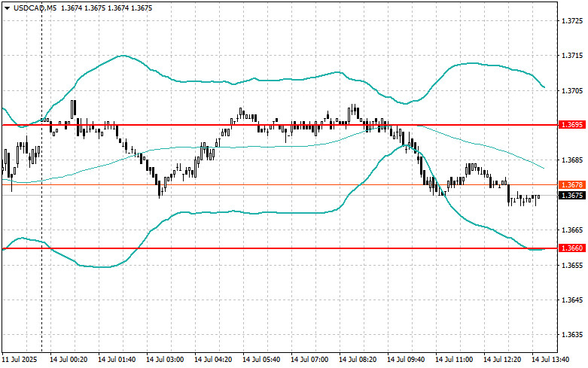The width and height of the screenshot is (588, 368).
Task: Click the 1.3715 price axis value
Action: pos(572,56)
